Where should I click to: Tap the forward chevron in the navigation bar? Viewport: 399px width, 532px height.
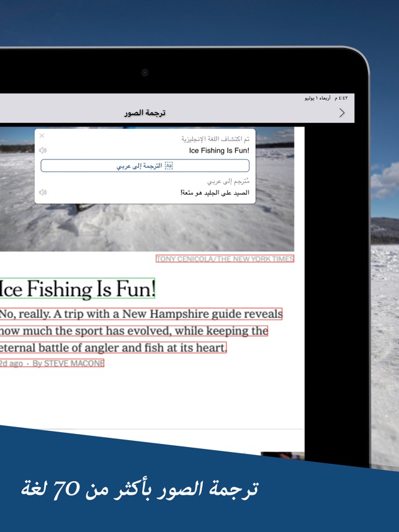[x=342, y=113]
